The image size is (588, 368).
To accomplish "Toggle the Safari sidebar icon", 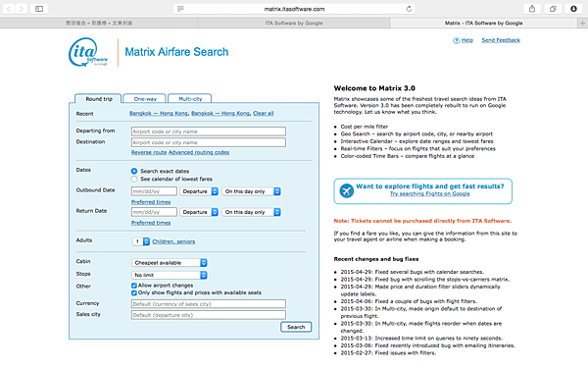I will click(39, 8).
